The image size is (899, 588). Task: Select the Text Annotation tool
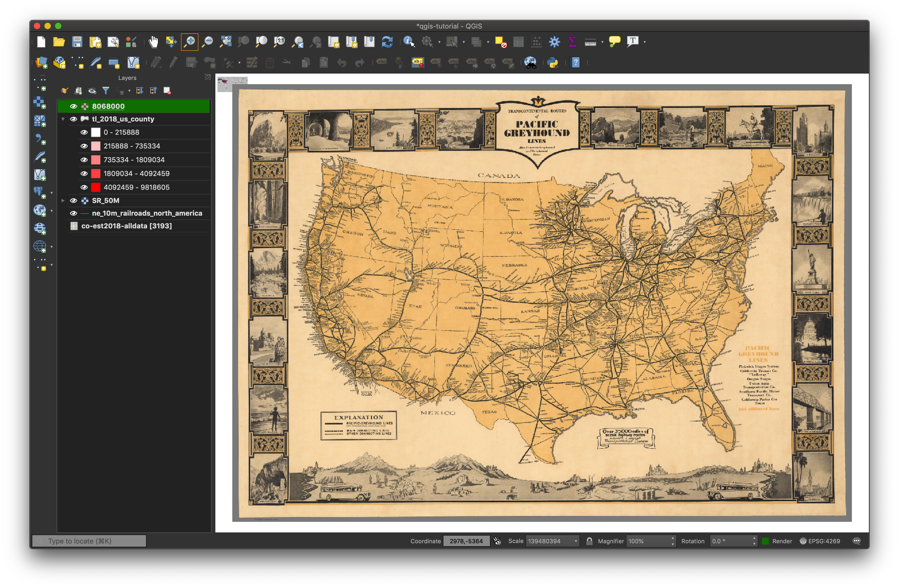point(633,42)
